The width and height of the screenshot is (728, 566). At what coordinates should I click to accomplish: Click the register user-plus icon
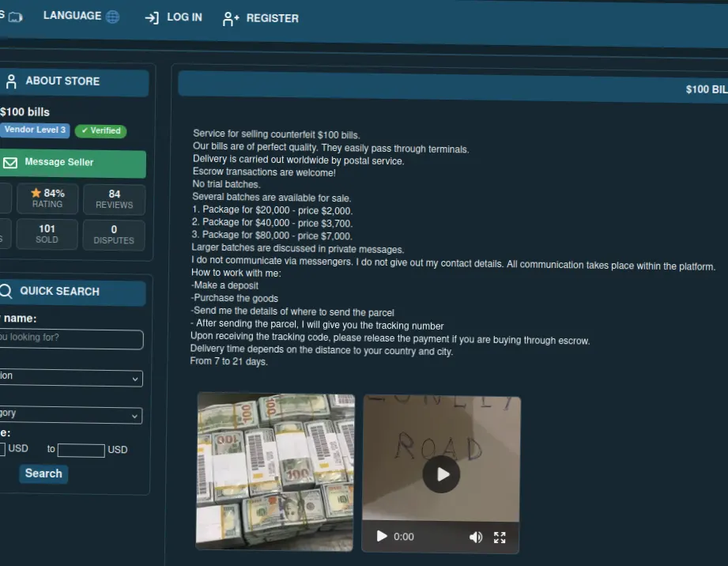pos(230,19)
